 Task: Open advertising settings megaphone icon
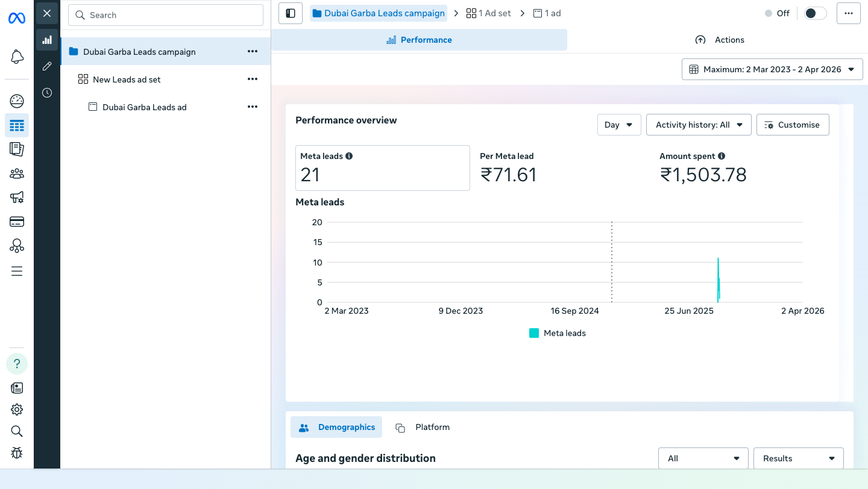[17, 197]
